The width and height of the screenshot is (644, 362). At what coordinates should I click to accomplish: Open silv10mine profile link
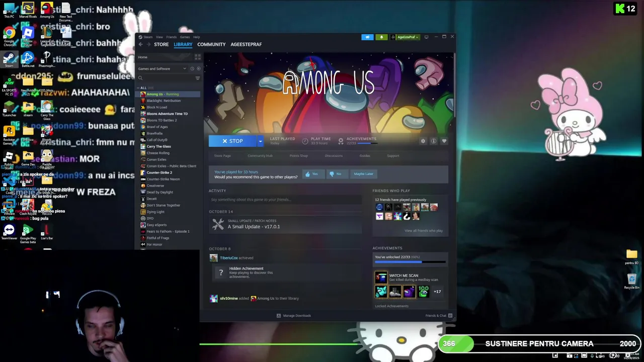click(228, 298)
